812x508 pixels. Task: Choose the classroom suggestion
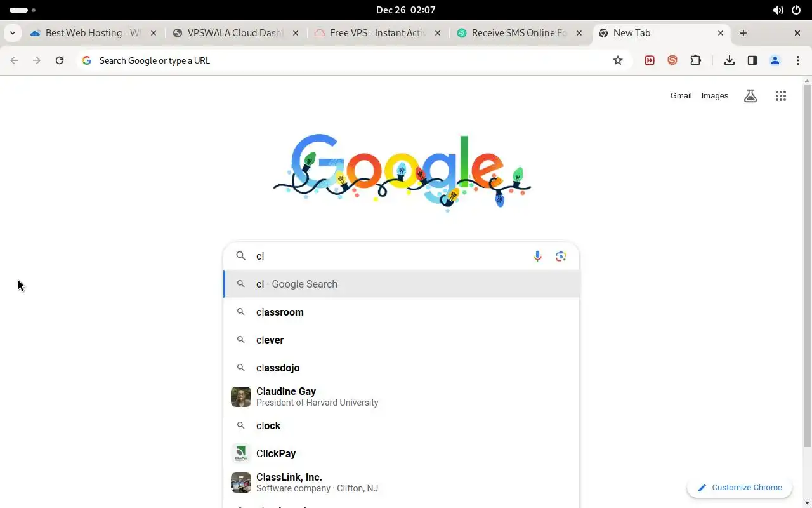[x=402, y=312]
